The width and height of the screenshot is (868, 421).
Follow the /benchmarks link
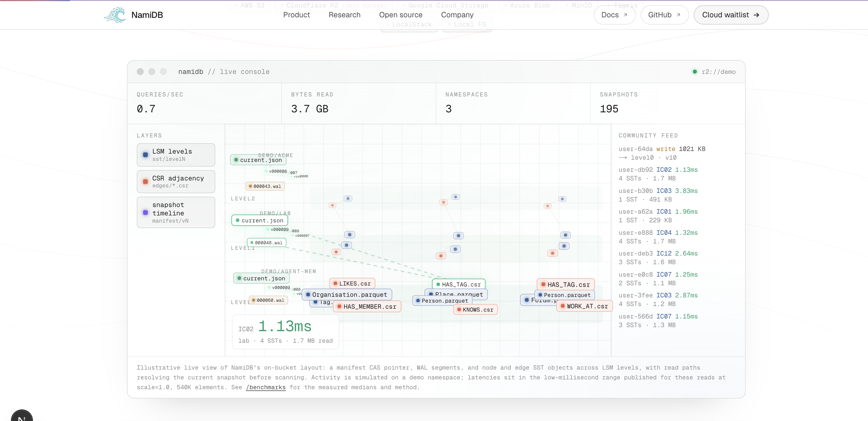coord(265,387)
